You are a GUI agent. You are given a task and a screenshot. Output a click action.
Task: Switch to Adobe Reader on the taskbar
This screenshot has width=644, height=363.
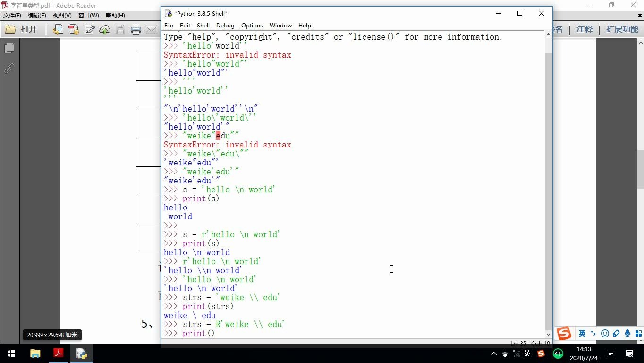click(59, 353)
